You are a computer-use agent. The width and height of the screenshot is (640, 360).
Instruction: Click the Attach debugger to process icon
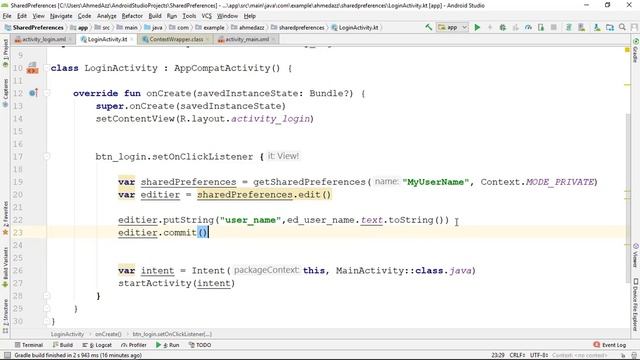pos(541,27)
